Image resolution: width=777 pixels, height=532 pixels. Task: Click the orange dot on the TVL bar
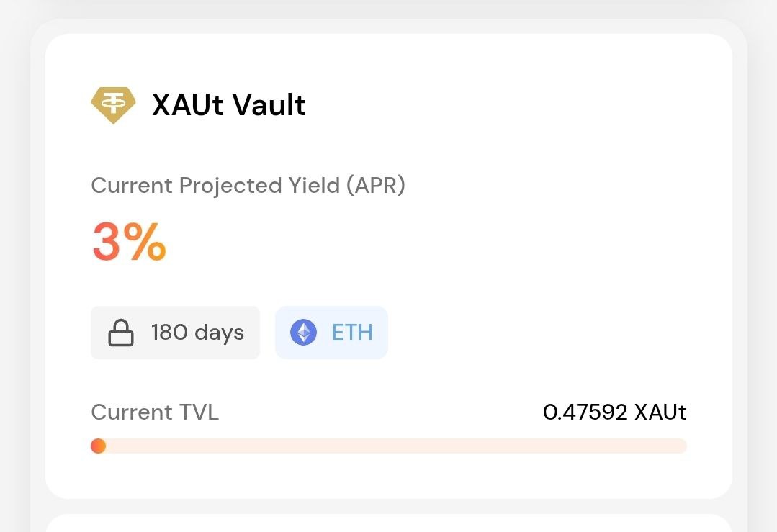[x=99, y=446]
